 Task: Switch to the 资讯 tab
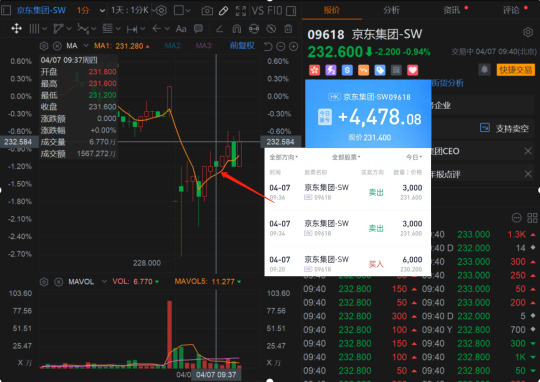(x=451, y=10)
